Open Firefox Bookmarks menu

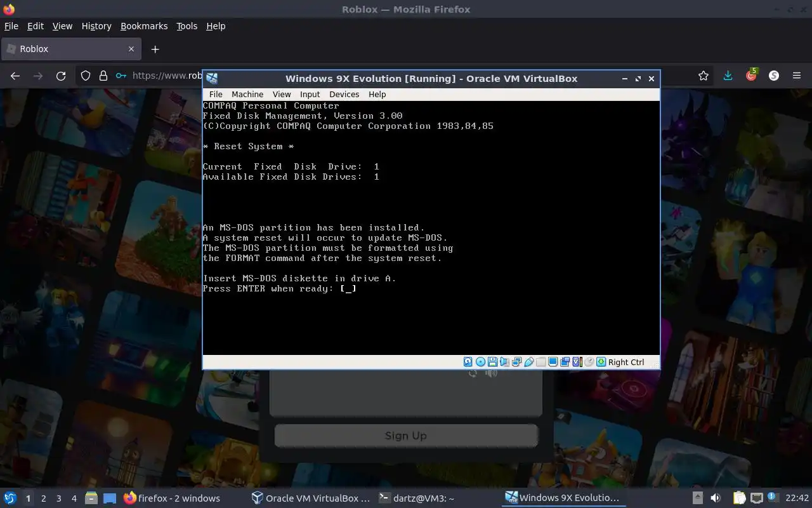[144, 26]
